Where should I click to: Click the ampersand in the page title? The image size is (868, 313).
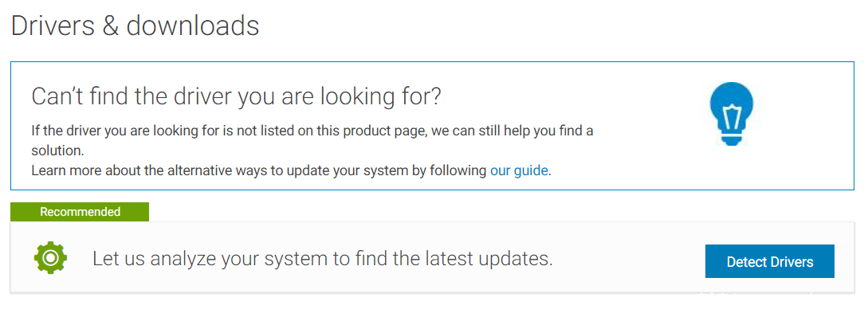110,26
